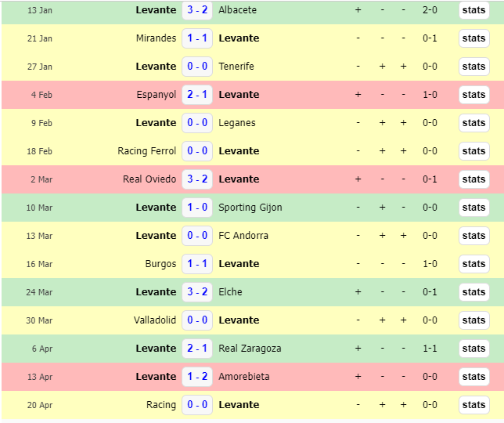View stats for Levante vs Tenerife

click(473, 67)
